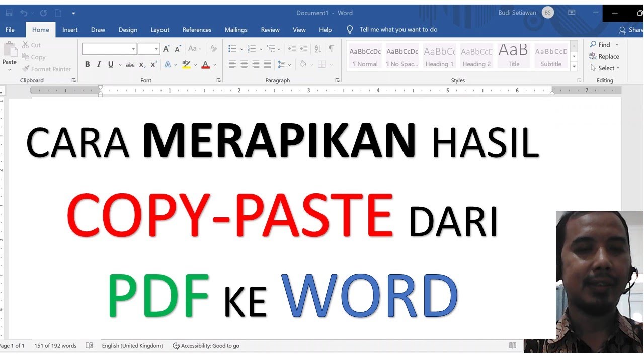The height and width of the screenshot is (362, 644).
Task: Apply the Title style
Action: 514,56
